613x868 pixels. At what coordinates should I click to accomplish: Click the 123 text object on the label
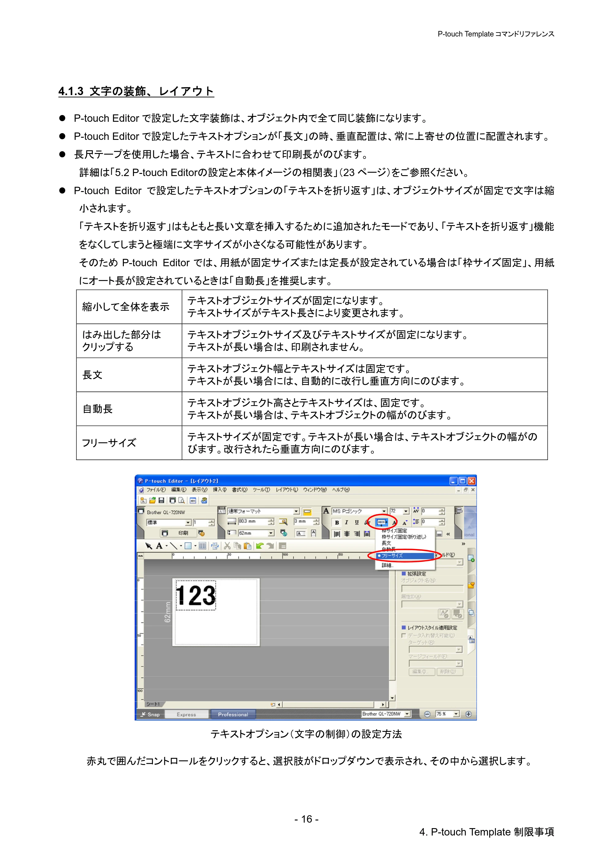pyautogui.click(x=196, y=595)
